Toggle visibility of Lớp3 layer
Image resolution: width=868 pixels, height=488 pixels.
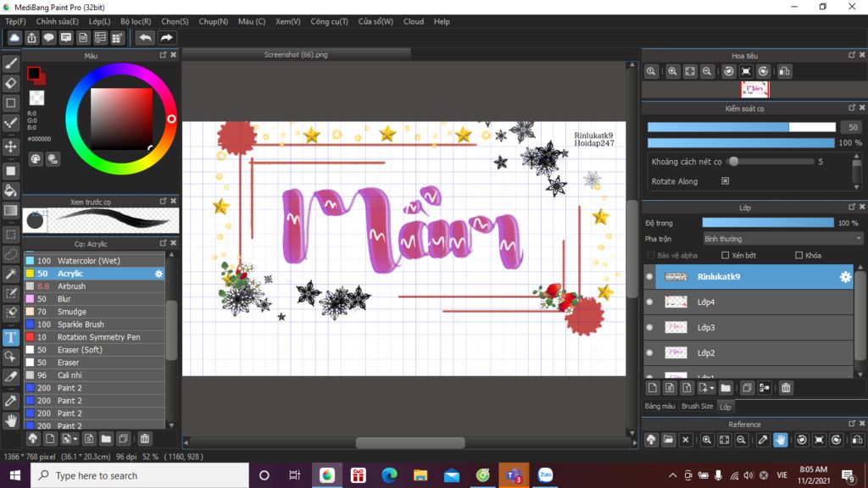pyautogui.click(x=650, y=328)
